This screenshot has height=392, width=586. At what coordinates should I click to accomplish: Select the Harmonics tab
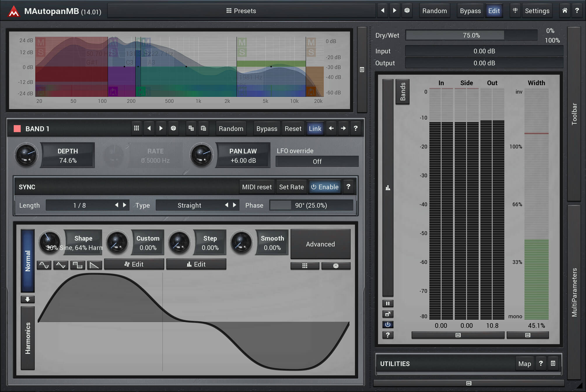coord(28,338)
